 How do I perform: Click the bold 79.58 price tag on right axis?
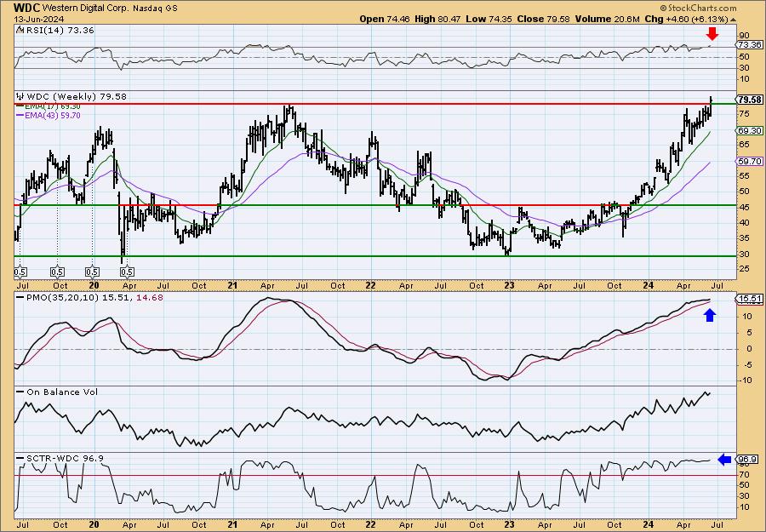click(x=749, y=100)
